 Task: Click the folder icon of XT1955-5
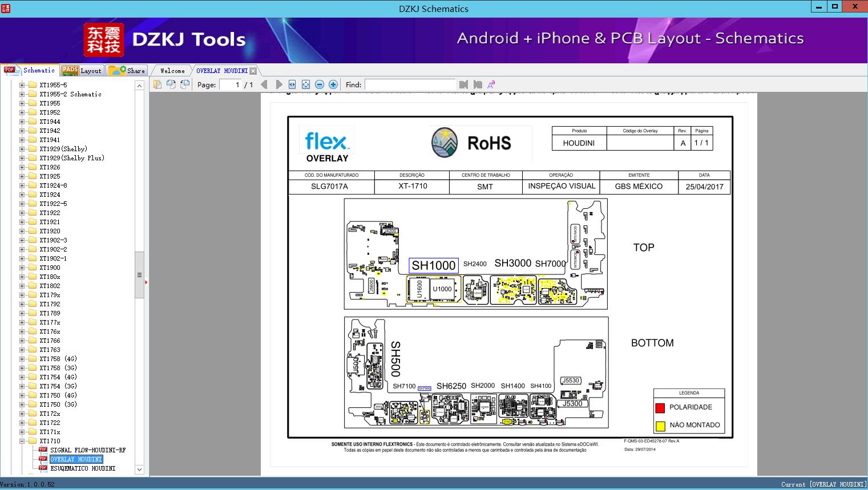[x=33, y=85]
